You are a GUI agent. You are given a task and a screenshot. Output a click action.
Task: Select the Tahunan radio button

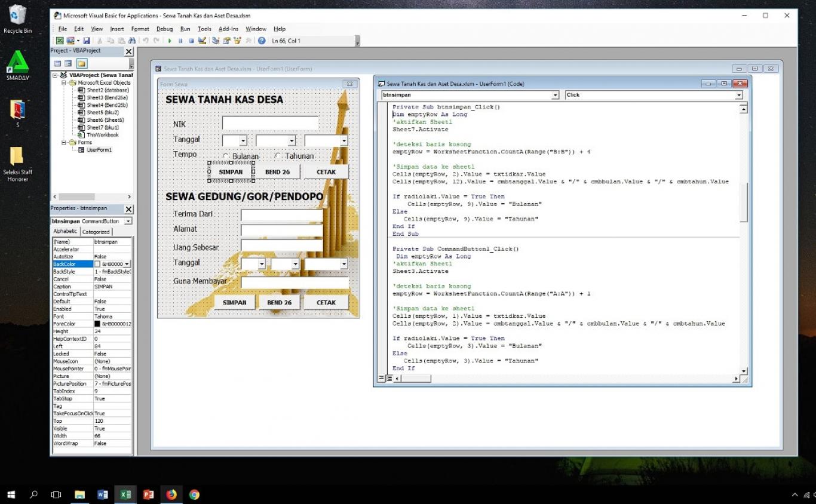(x=278, y=156)
